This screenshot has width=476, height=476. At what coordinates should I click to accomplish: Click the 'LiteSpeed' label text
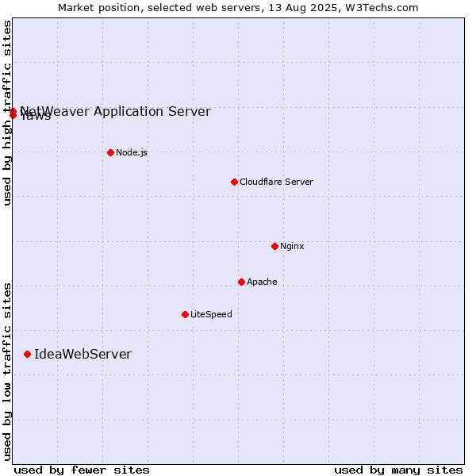click(x=211, y=314)
